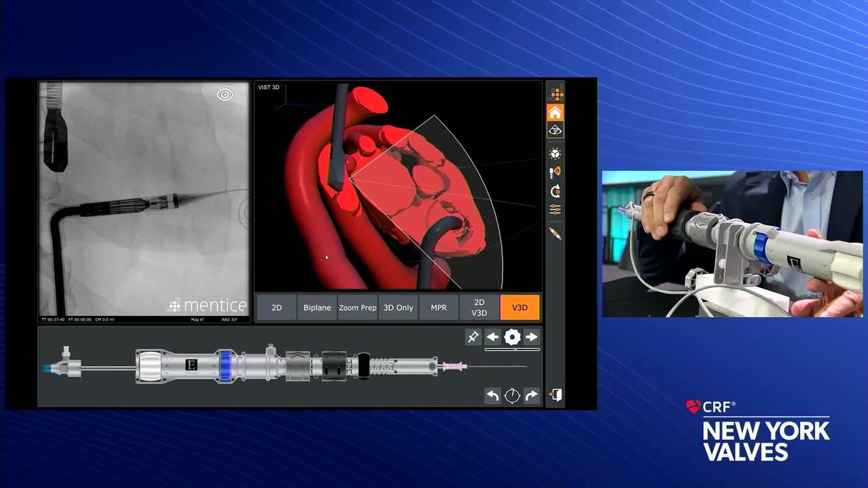Toggle the eye icon on the fluoroscopy view
Screen dimensions: 868x488
point(224,95)
